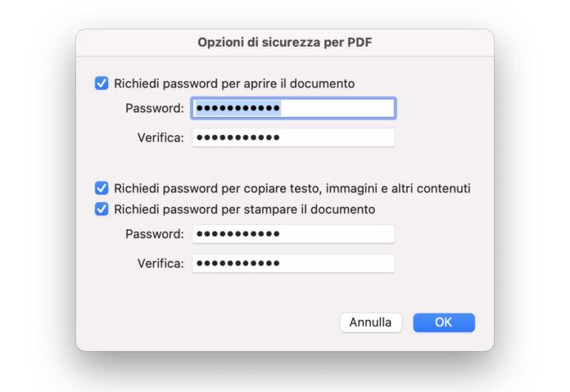570x392 pixels.
Task: Disable the print password requirement checkbox
Action: pyautogui.click(x=102, y=209)
